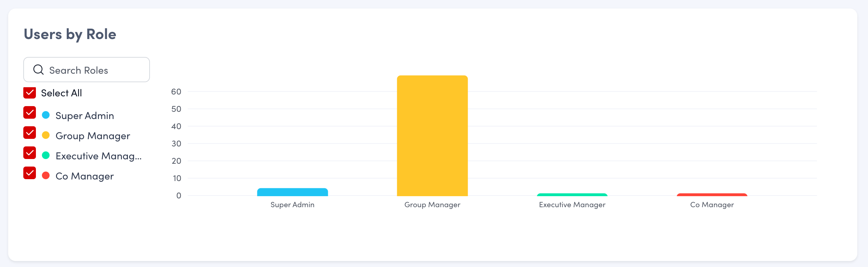Click the red Co Manager bar

(x=712, y=195)
